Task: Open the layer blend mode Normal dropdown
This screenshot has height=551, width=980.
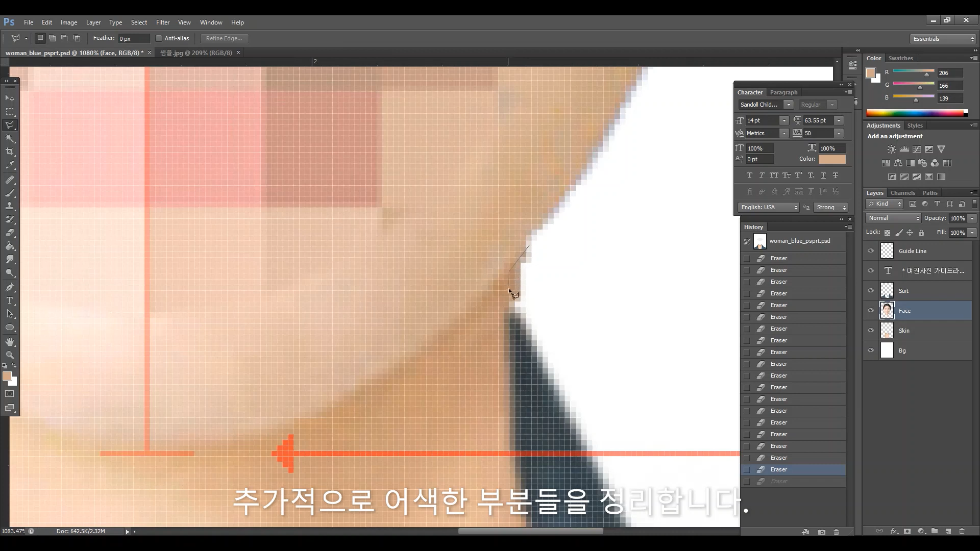Action: pos(893,218)
